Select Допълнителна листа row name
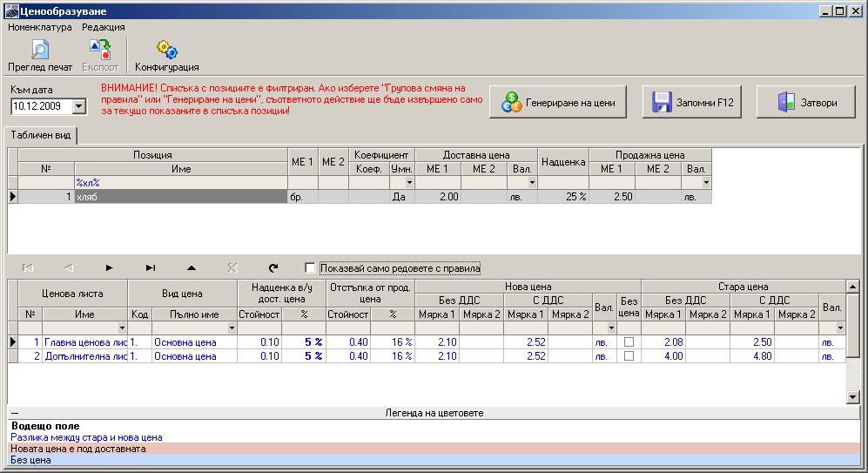The image size is (868, 473). tap(84, 356)
